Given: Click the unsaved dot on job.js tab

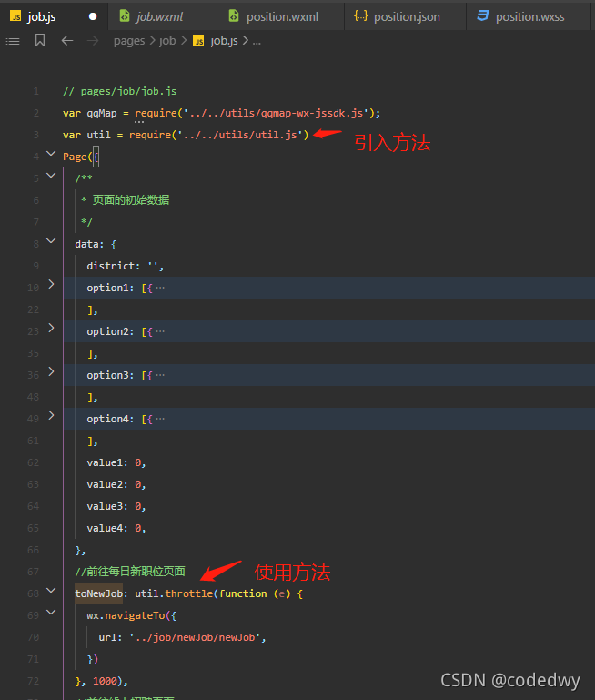Looking at the screenshot, I should coord(93,16).
